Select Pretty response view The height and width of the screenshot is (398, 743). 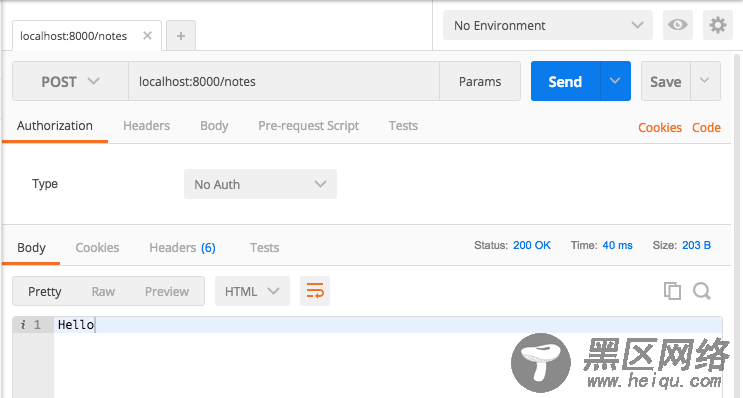tap(45, 291)
